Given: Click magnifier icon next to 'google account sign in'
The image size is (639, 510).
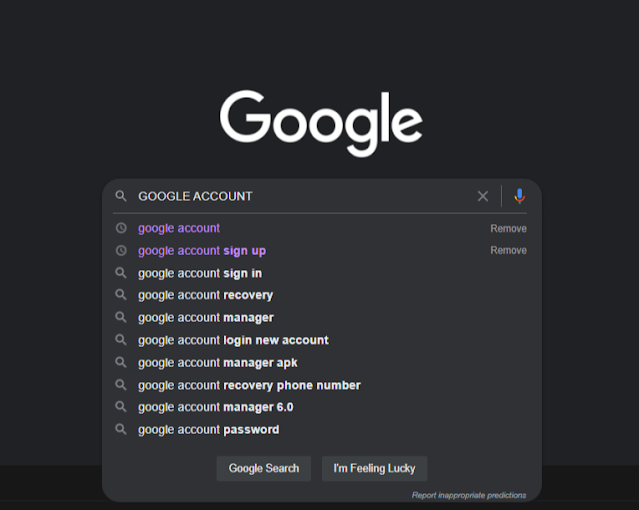Looking at the screenshot, I should point(121,272).
